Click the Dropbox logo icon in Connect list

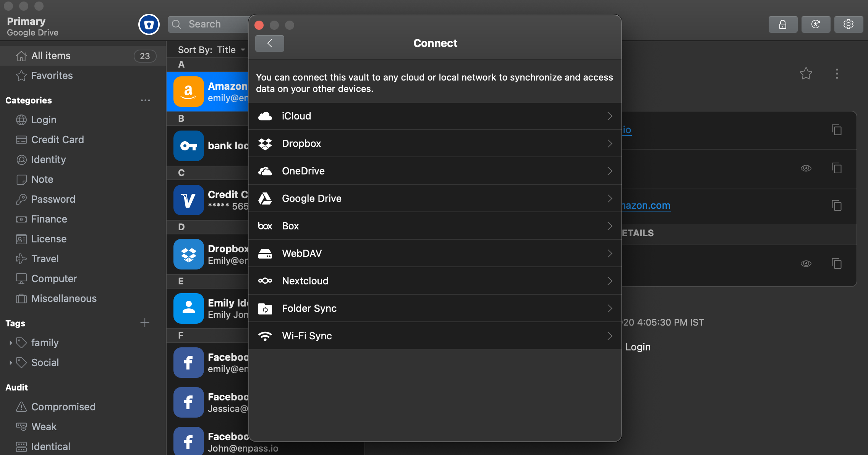pos(265,144)
